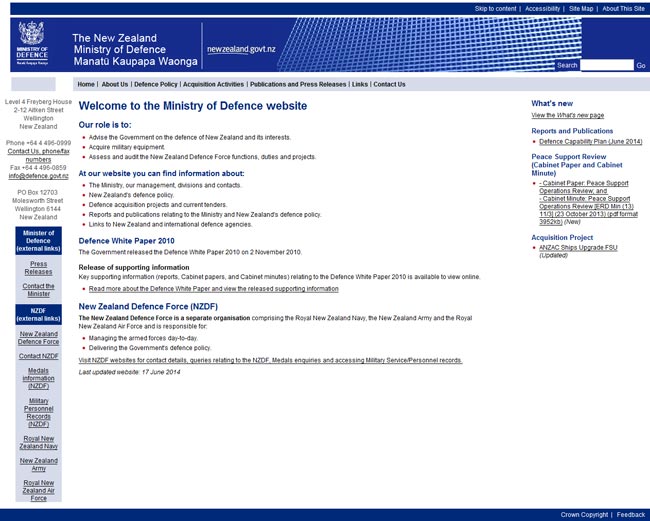Open the Accessibility page

click(542, 9)
